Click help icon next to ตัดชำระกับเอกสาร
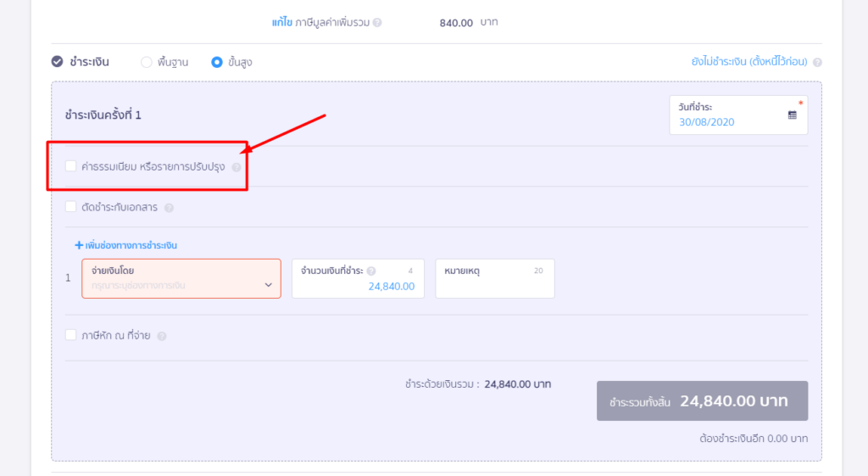 [x=169, y=208]
